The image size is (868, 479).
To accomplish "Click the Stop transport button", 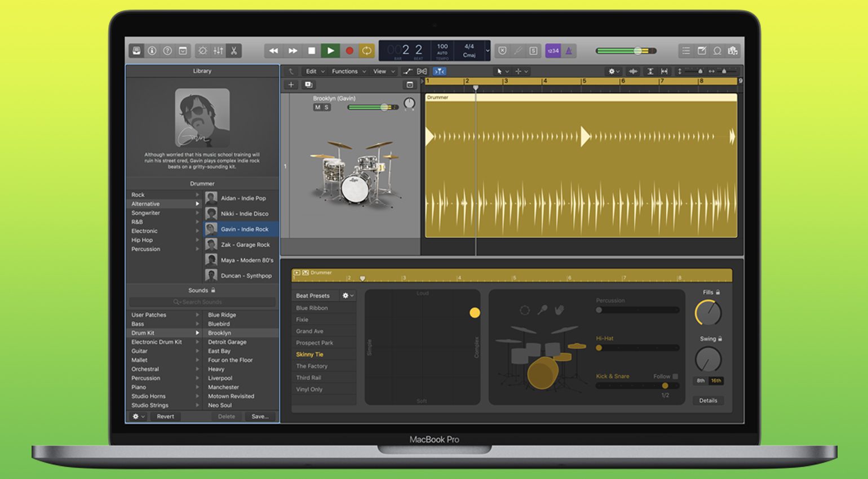I will tap(312, 51).
